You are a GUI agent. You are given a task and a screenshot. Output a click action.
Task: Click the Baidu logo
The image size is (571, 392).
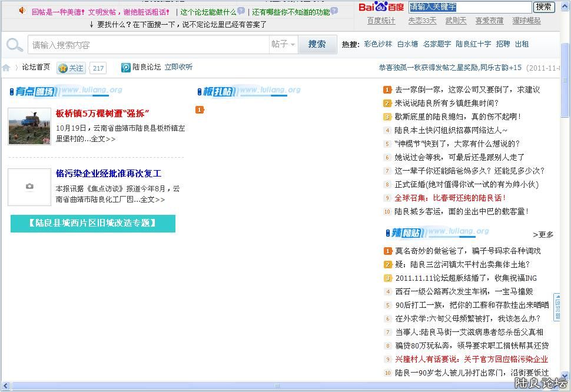click(381, 7)
